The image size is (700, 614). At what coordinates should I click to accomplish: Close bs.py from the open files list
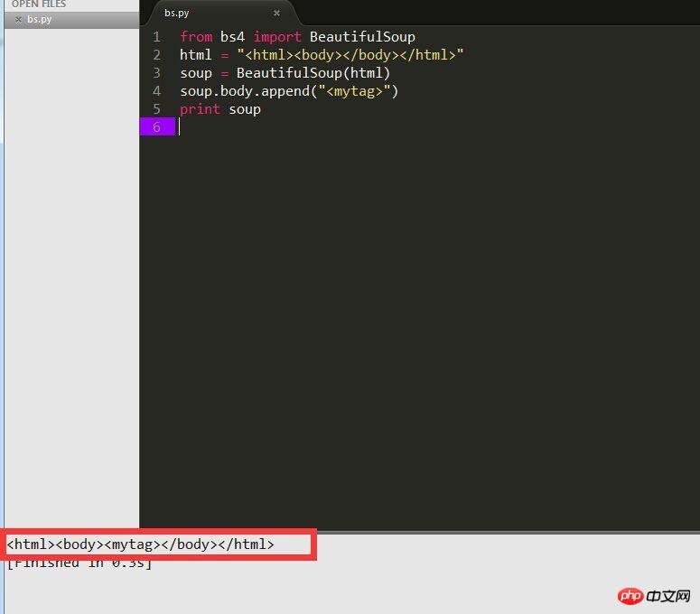pos(18,20)
